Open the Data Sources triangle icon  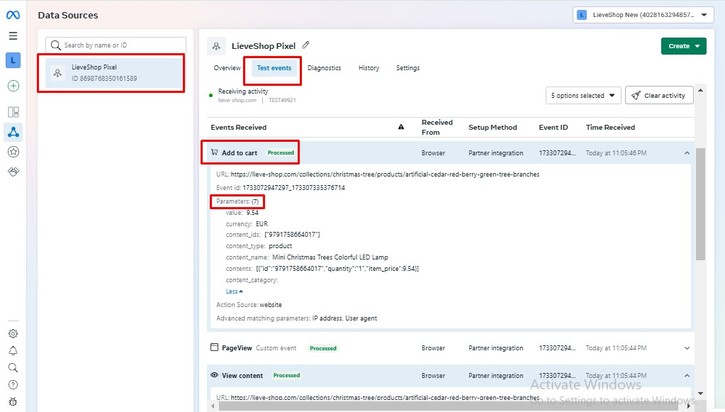pos(13,132)
